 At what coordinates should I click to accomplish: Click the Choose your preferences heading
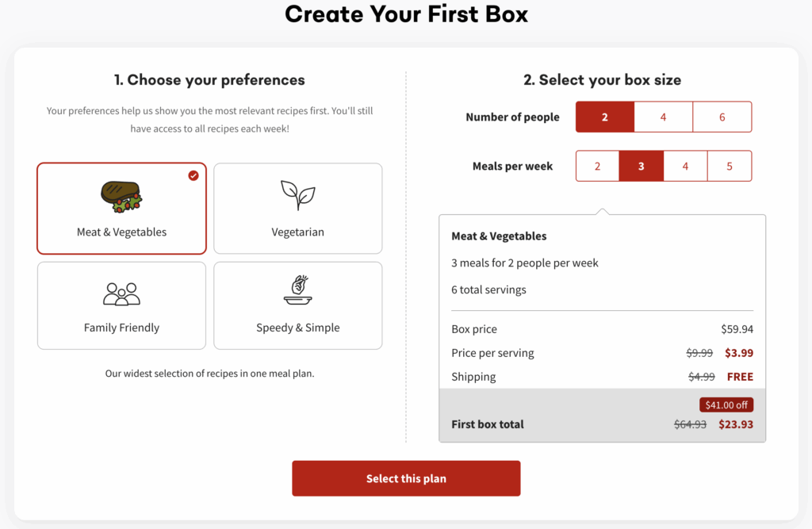tap(209, 80)
